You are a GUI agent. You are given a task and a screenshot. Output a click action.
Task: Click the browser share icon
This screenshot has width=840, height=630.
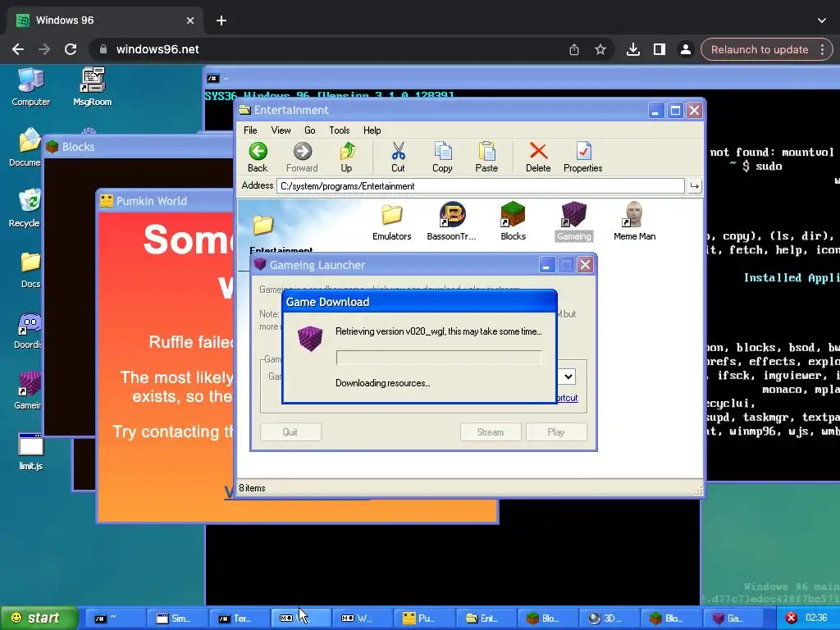[x=574, y=49]
